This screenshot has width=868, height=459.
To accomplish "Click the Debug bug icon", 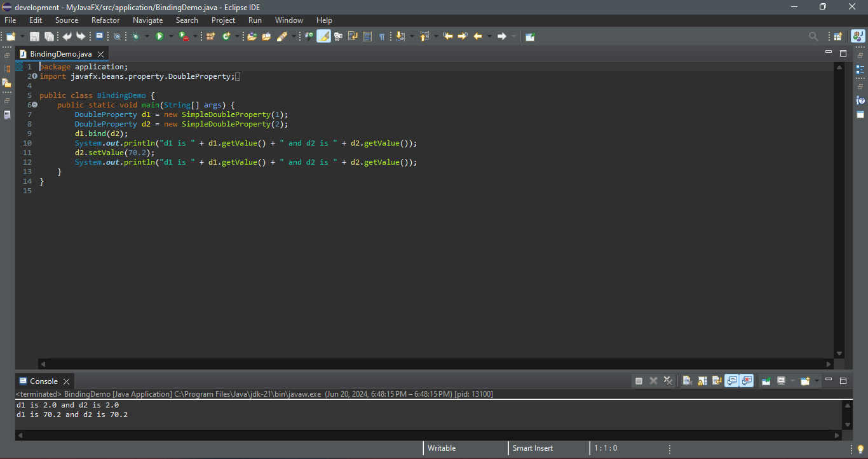I will (135, 37).
